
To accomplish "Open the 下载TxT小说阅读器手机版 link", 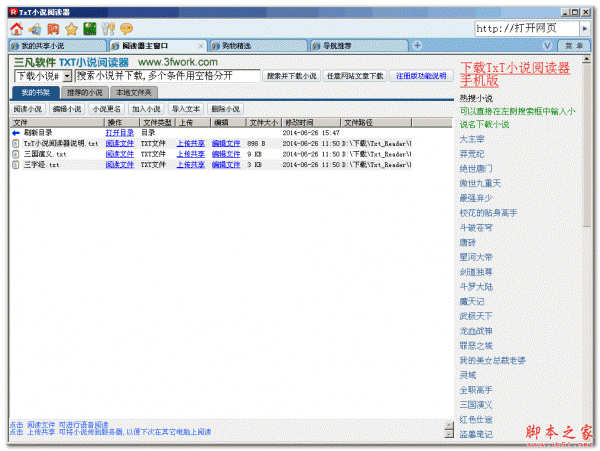I will click(515, 74).
